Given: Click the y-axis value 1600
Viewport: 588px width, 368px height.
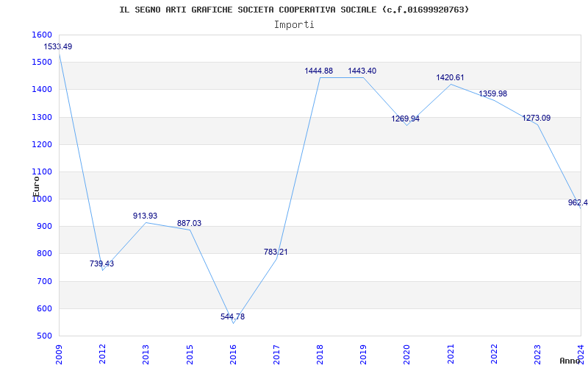Looking at the screenshot, I should pos(42,35).
